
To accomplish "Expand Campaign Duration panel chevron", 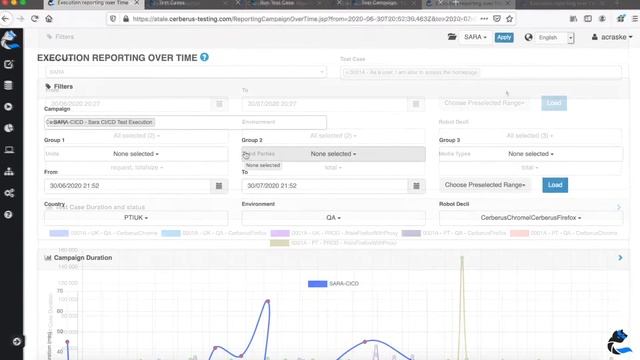I will coord(620,258).
